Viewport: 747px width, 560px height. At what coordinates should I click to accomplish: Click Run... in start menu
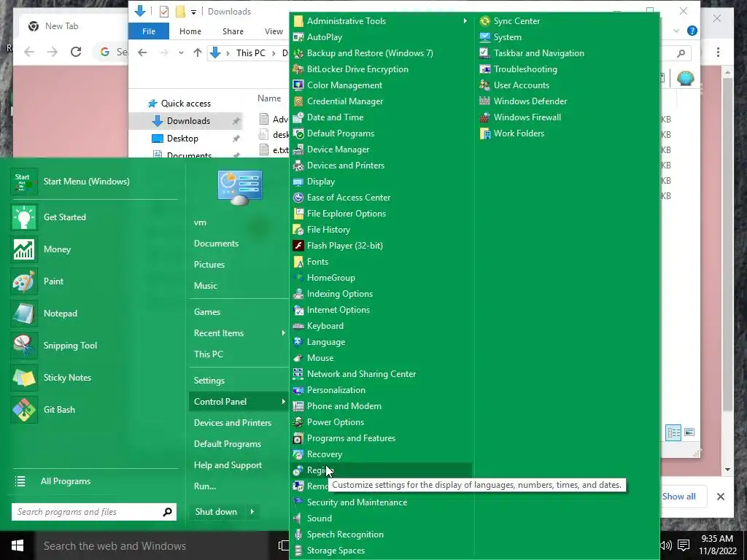(205, 486)
